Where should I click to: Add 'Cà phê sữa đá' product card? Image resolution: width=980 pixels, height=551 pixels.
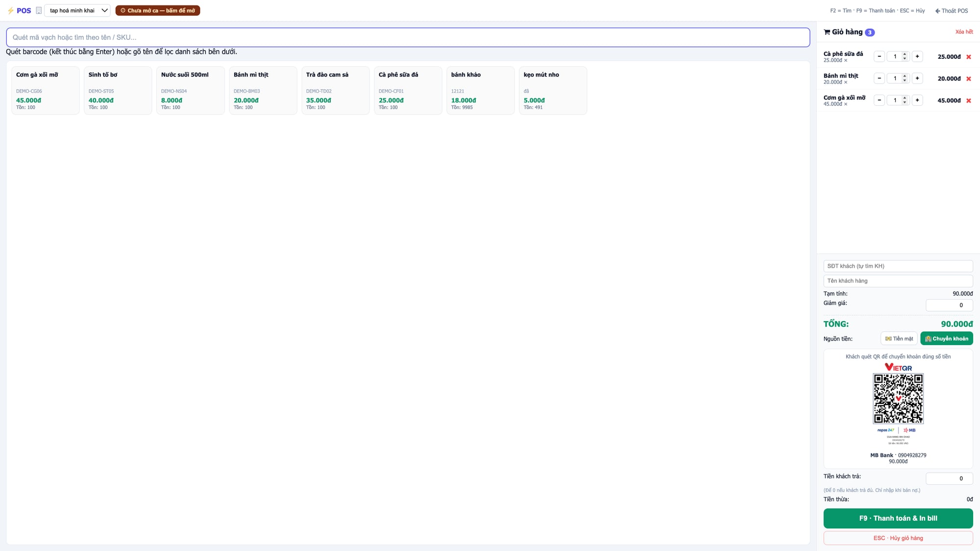(x=408, y=90)
